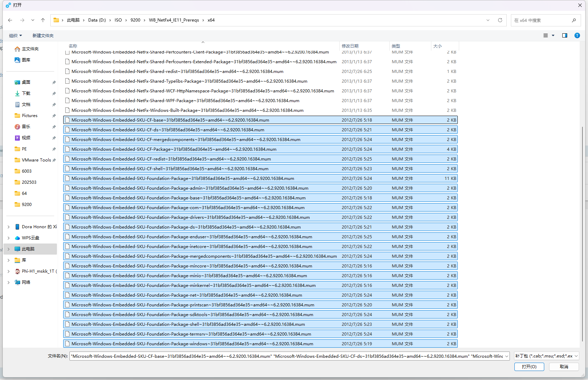Open the Organize menu
Screen dimensions: 588x380
click(15, 35)
